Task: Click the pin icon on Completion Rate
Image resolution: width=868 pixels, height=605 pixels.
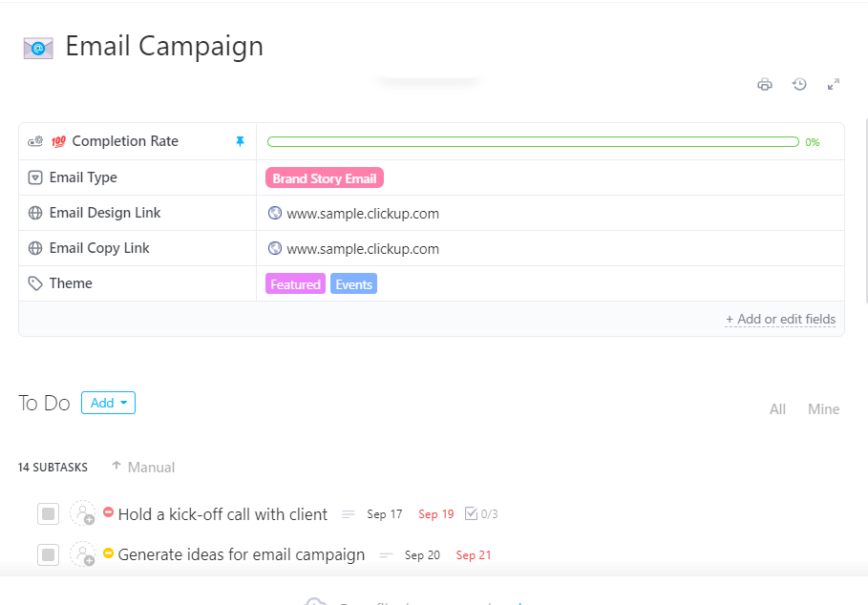Action: 241,140
